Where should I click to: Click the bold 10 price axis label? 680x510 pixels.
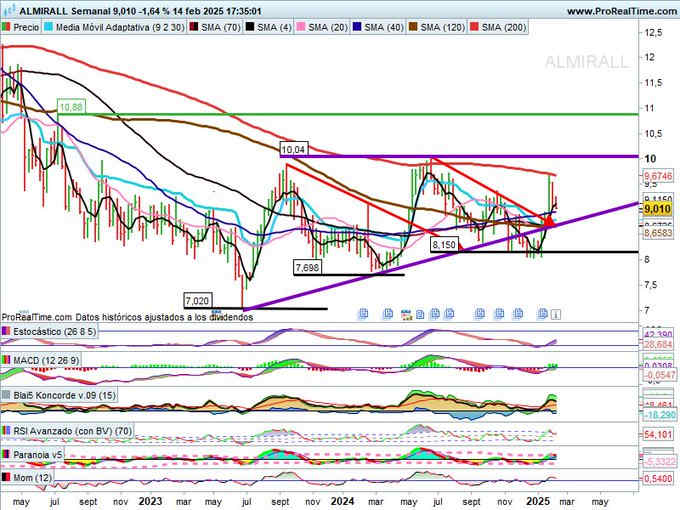(651, 159)
